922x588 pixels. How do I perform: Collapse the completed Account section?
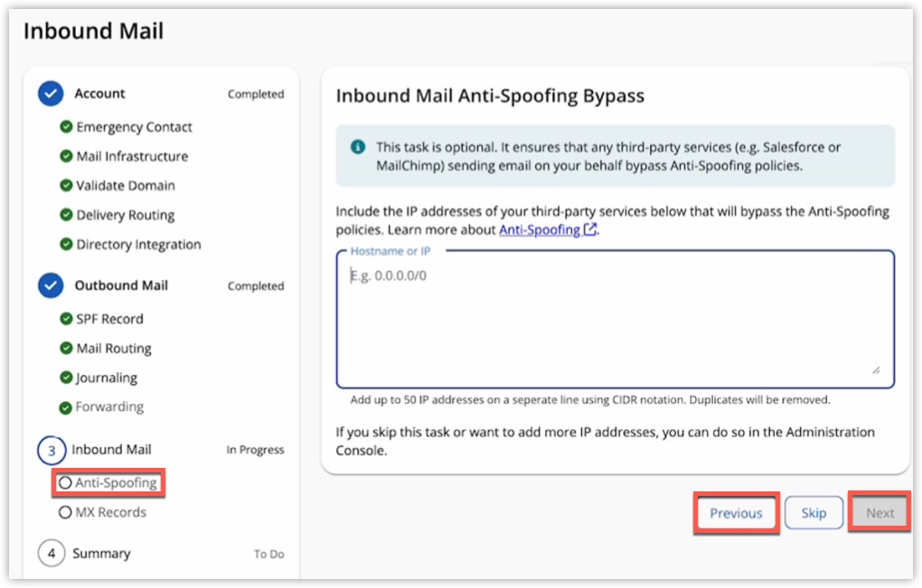(99, 93)
